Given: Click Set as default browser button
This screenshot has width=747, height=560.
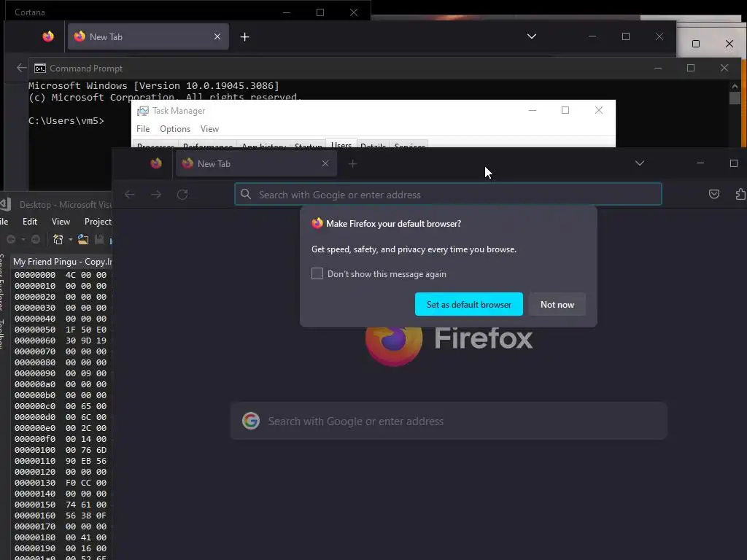Looking at the screenshot, I should [469, 304].
